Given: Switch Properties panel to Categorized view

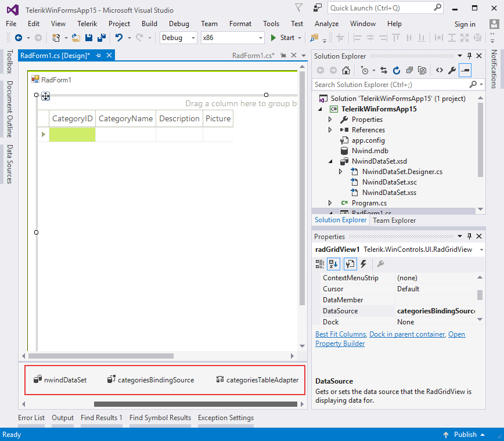Looking at the screenshot, I should 319,264.
